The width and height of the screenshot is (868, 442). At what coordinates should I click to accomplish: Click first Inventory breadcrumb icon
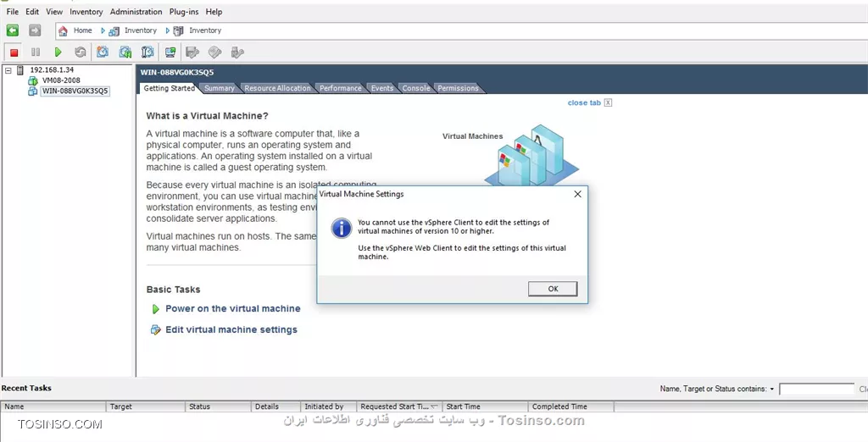114,31
